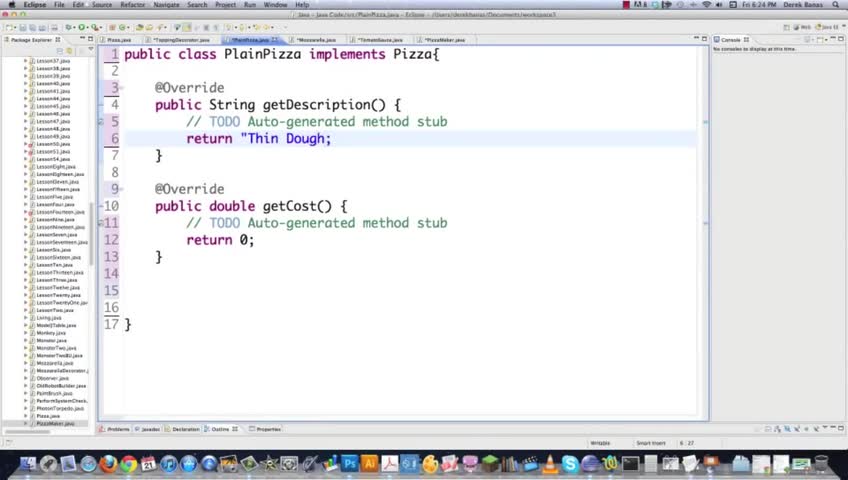Minimize the Console view

[x=833, y=39]
